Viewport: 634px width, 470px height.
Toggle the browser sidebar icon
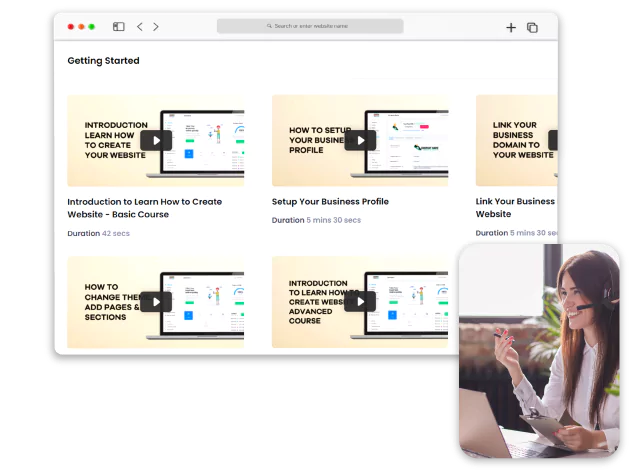click(x=118, y=27)
